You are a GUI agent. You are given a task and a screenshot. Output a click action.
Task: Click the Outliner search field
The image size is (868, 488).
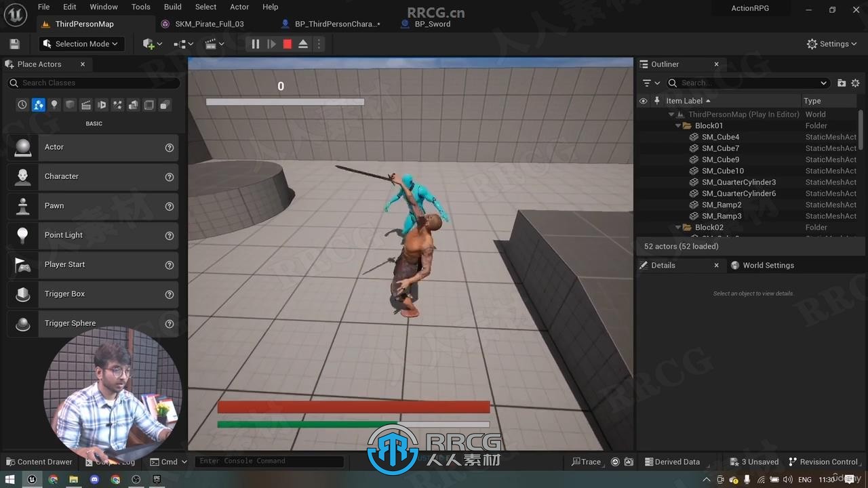(747, 83)
